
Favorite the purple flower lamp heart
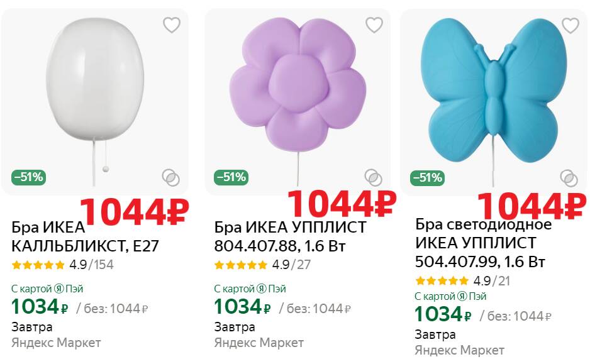(x=374, y=25)
